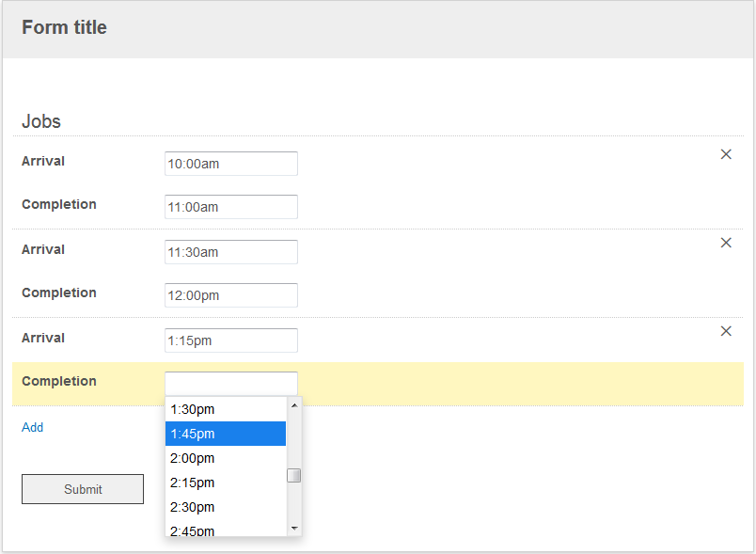Submit the form
Screen dimensions: 756x554
(x=83, y=489)
